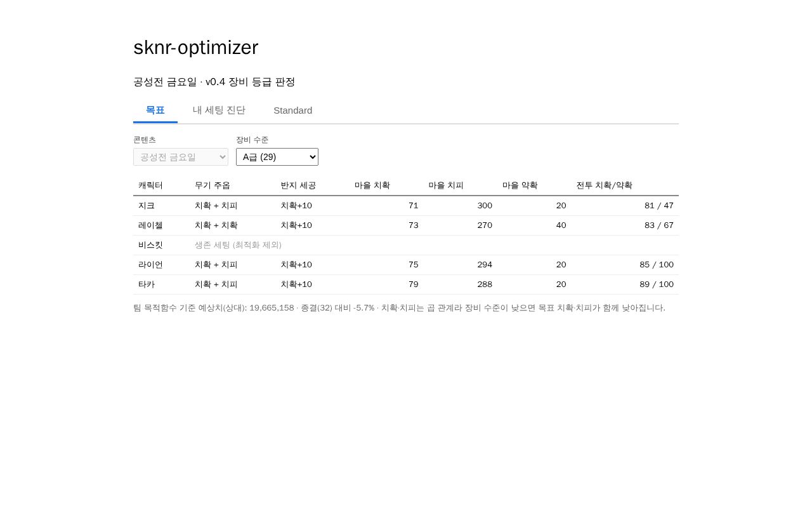
Task: Click the footer note starting '팀 목적함수 기준'
Action: (400, 308)
